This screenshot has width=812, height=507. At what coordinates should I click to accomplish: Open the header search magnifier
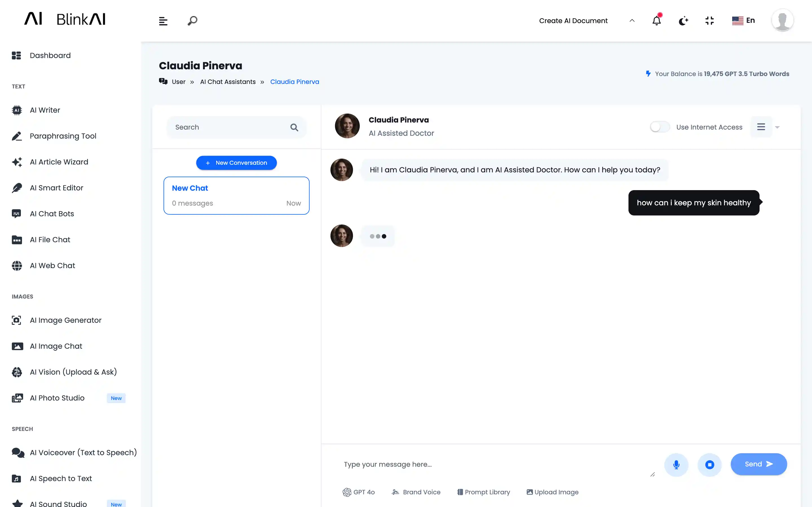coord(192,21)
